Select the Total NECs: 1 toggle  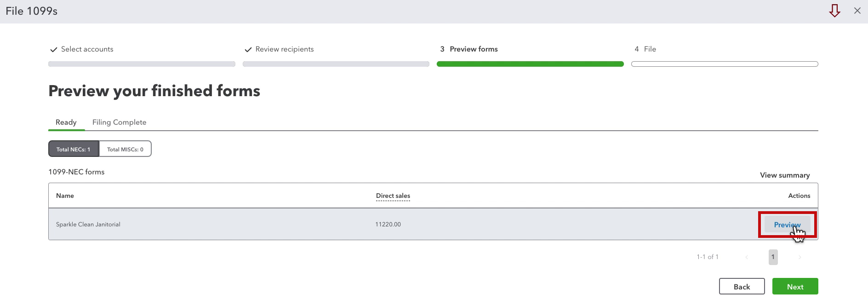click(74, 149)
